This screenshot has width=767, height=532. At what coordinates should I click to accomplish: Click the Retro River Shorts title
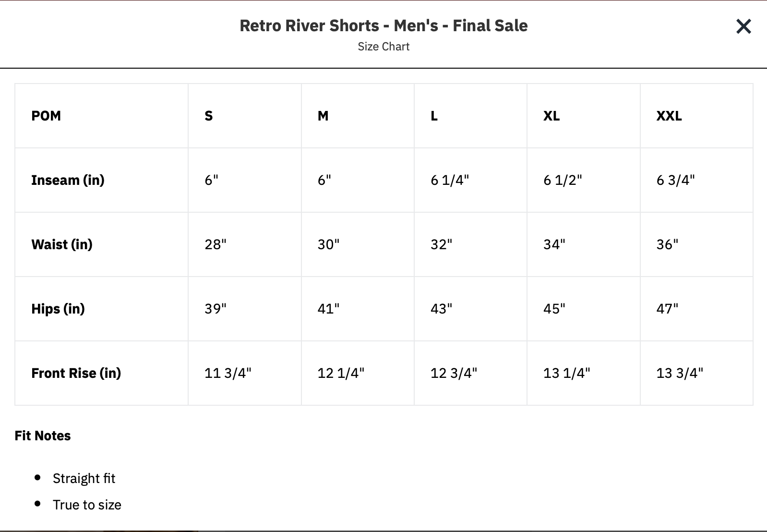point(383,25)
